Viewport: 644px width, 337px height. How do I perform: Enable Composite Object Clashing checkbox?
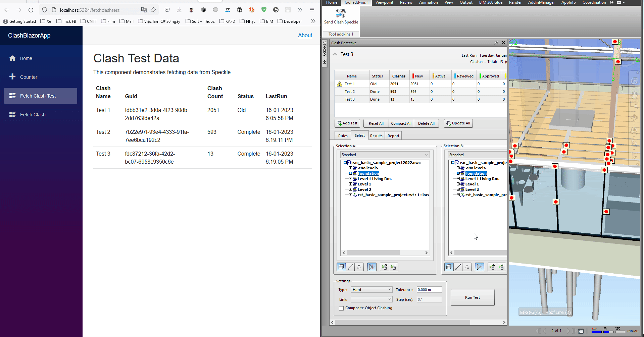click(341, 308)
